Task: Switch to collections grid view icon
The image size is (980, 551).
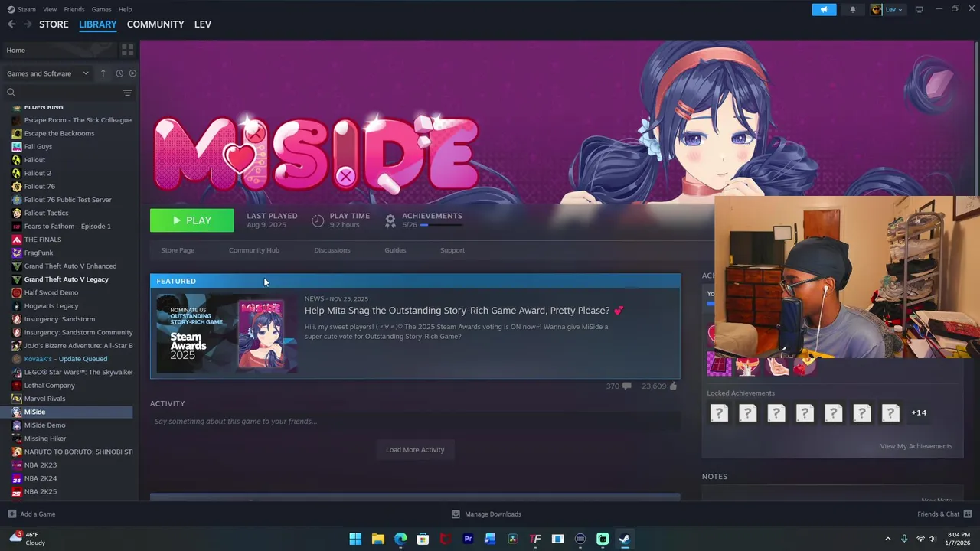Action: (127, 50)
